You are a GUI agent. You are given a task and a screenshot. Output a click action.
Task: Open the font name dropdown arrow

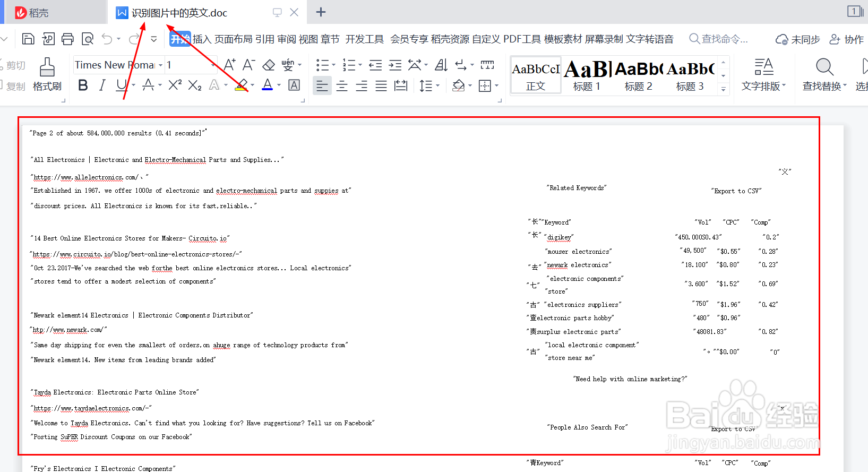[160, 65]
